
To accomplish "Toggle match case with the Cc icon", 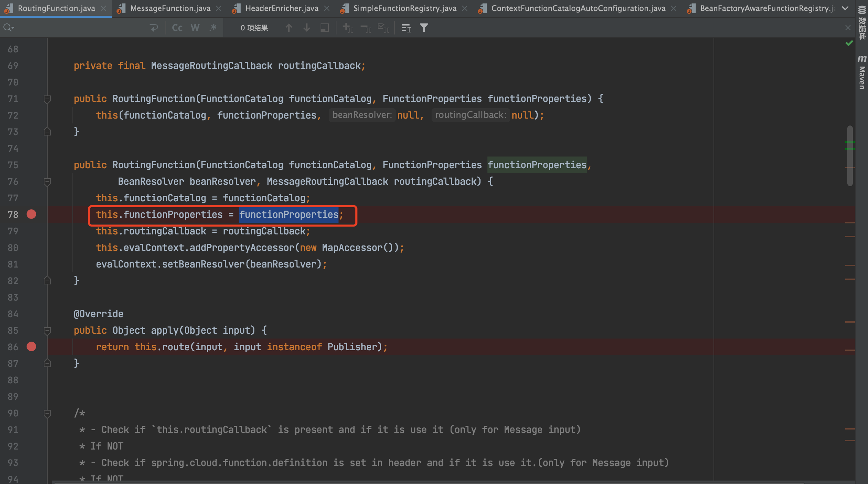I will coord(177,28).
